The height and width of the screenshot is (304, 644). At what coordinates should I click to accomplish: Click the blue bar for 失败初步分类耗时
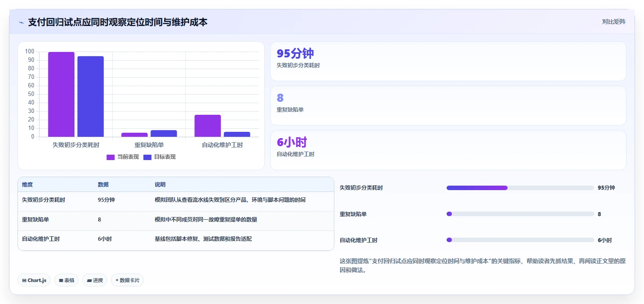[x=91, y=96]
